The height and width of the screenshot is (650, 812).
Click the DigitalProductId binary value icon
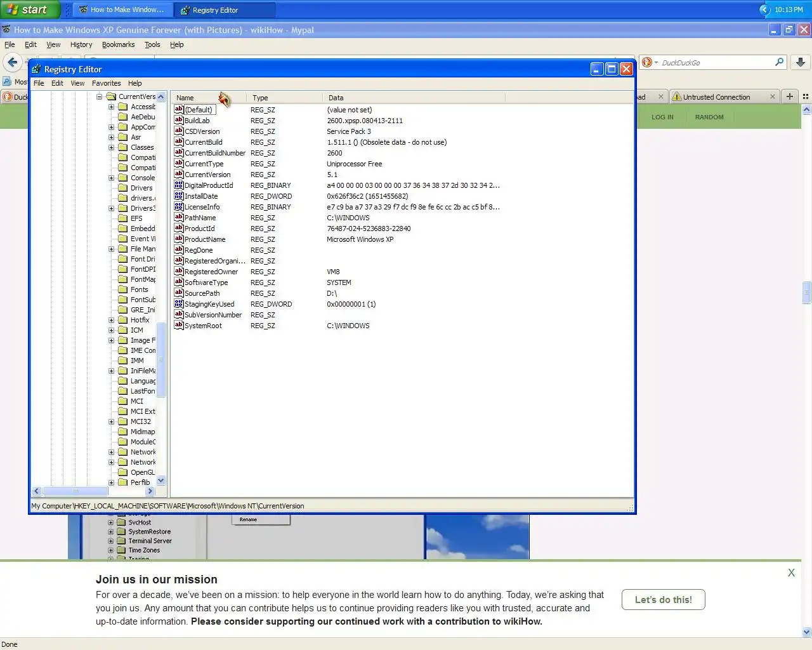(x=179, y=185)
